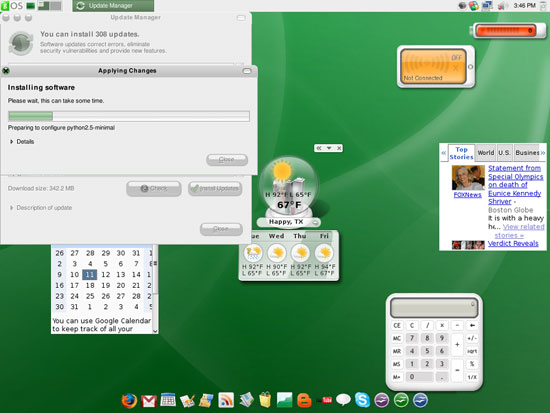The image size is (550, 413).
Task: Open YouTube icon in the dock
Action: tap(326, 400)
